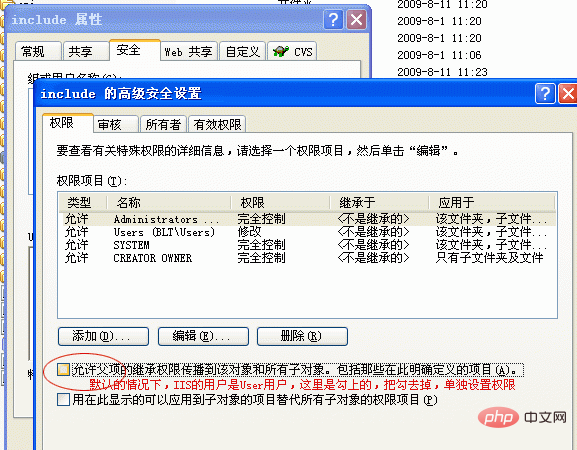Sort by the 权限 column header
This screenshot has height=450, width=577.
click(280, 202)
